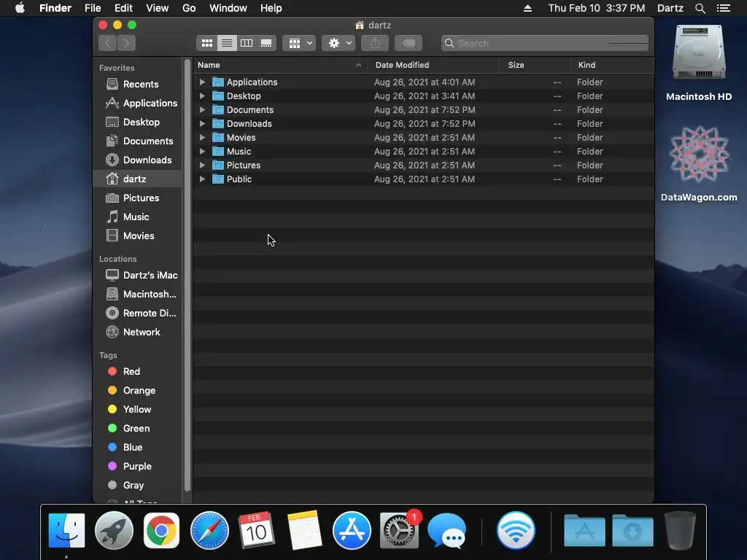Open the File menu

pyautogui.click(x=93, y=8)
